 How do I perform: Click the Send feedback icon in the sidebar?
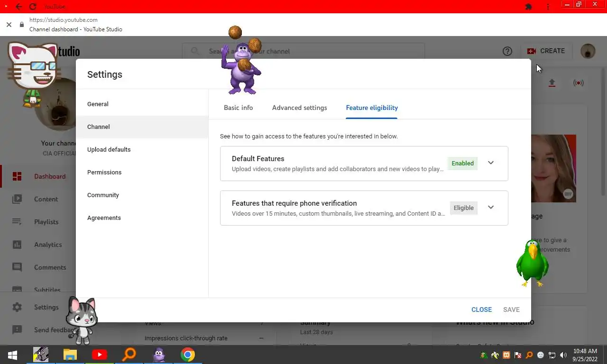[17, 330]
